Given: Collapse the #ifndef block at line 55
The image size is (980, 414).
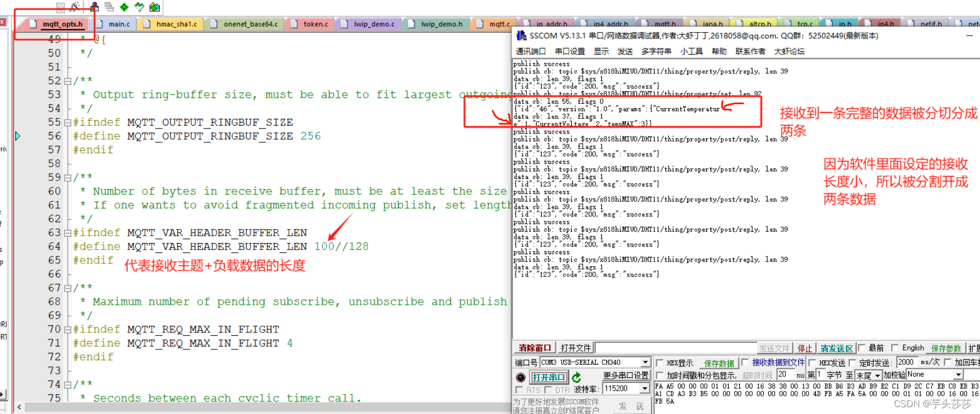Looking at the screenshot, I should click(x=68, y=122).
